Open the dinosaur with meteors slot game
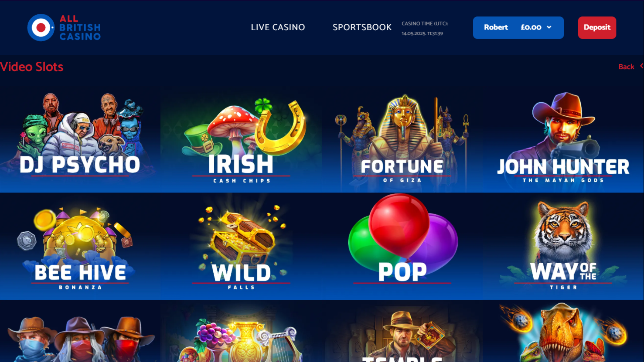 coord(563,331)
